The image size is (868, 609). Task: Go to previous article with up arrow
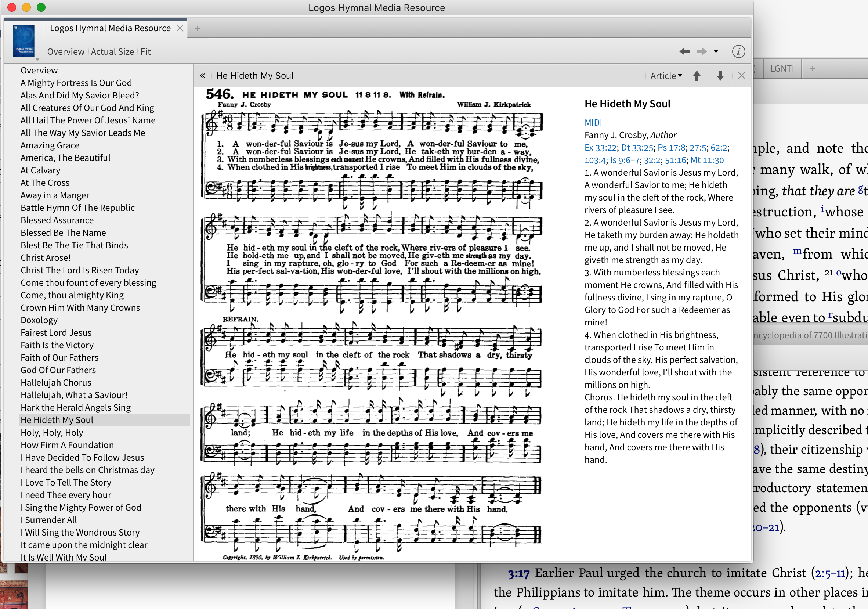(x=697, y=76)
